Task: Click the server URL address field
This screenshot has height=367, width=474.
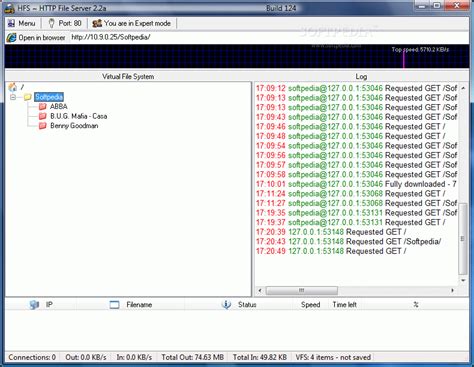Action: 111,37
